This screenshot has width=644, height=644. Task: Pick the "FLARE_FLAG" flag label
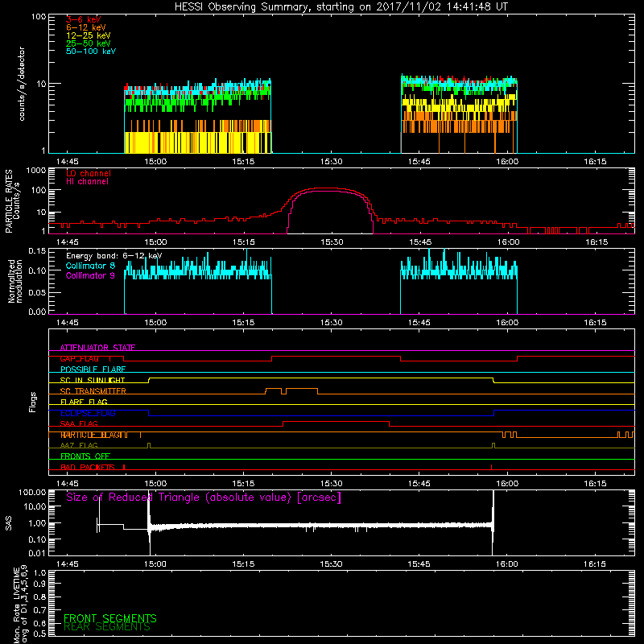pos(84,402)
